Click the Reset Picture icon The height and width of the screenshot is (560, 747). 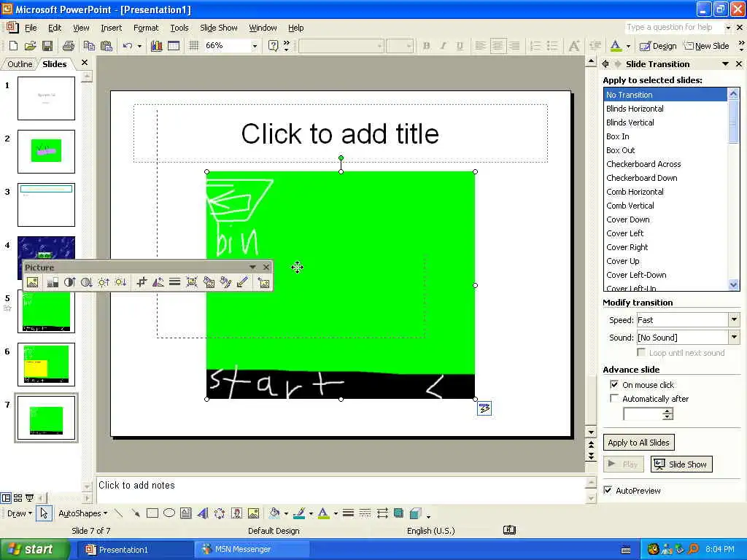(x=263, y=282)
